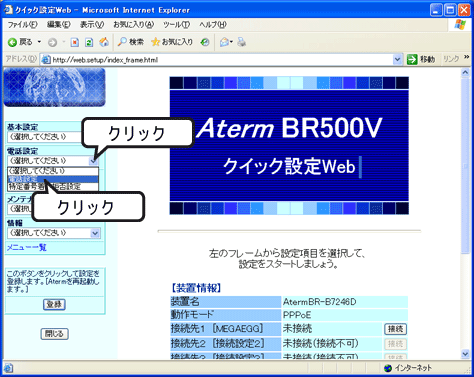Click the page vertical scrollbar down arrow
This screenshot has width=474, height=377.
(x=465, y=354)
